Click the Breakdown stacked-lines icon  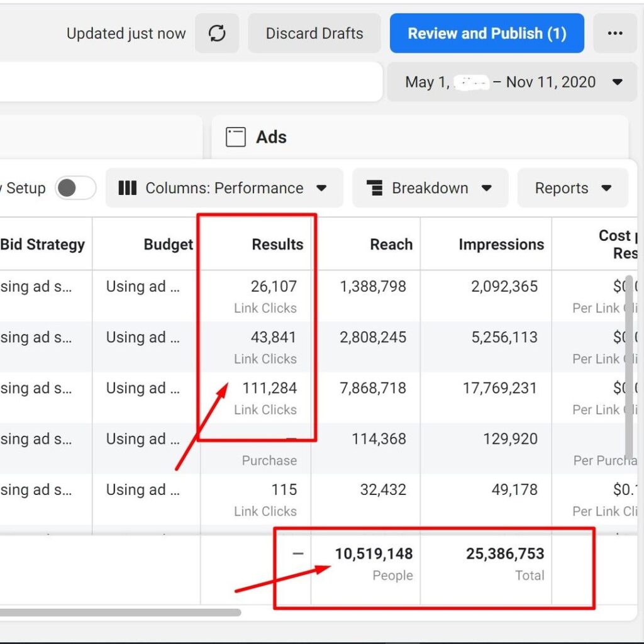375,188
